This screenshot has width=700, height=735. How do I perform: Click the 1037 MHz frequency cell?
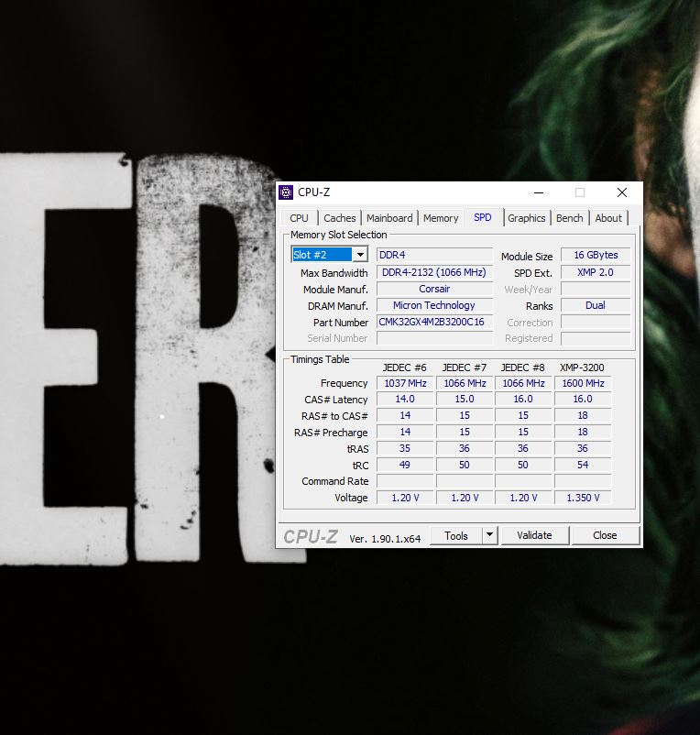(405, 383)
